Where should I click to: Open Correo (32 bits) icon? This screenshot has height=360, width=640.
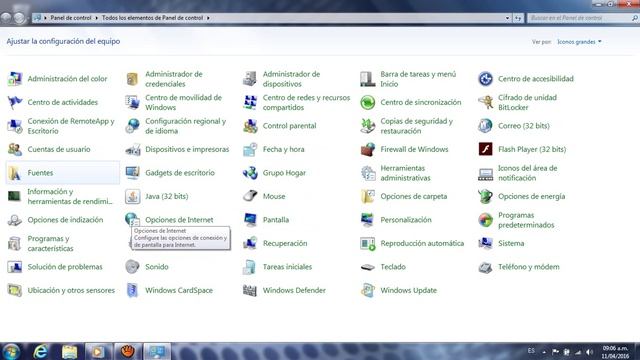pyautogui.click(x=485, y=126)
